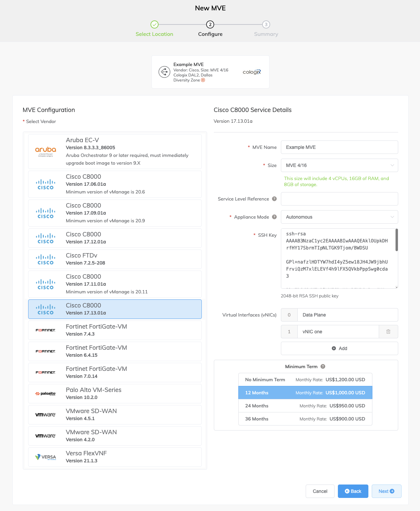Select the 36 Months term option
This screenshot has height=511, width=420.
click(x=305, y=419)
